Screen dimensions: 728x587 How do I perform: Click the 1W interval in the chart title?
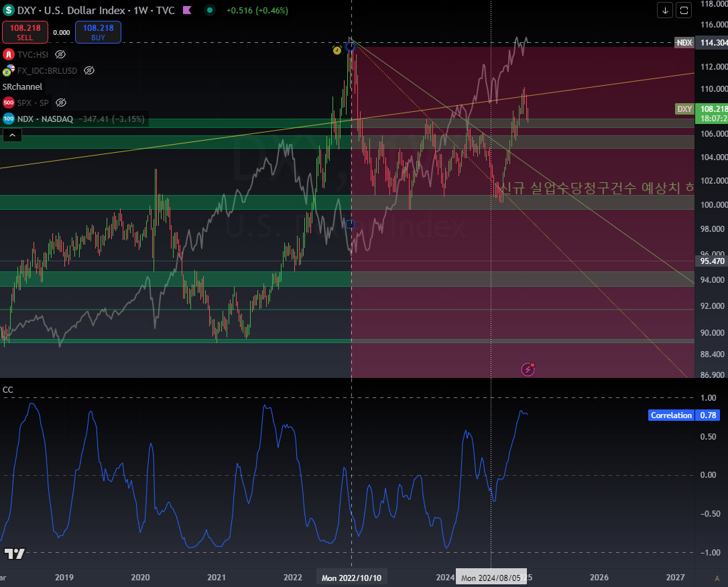pos(129,10)
